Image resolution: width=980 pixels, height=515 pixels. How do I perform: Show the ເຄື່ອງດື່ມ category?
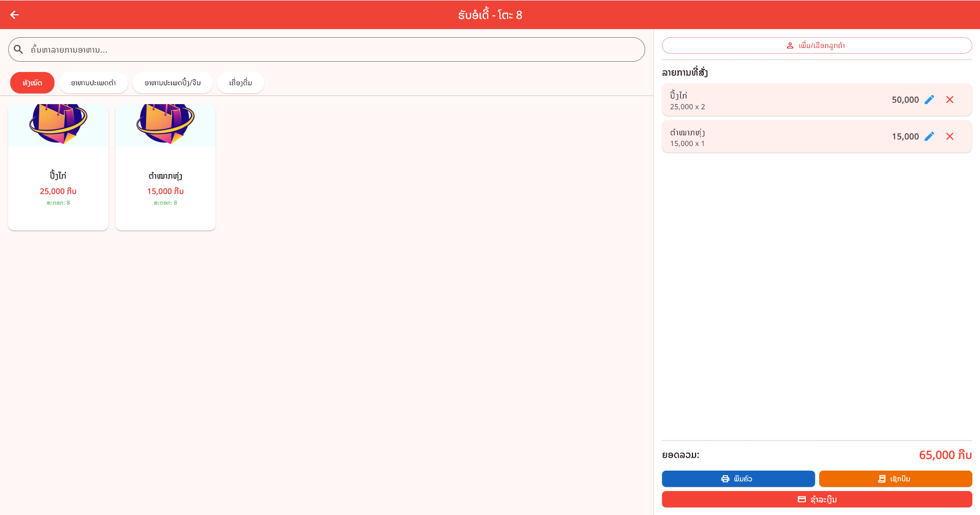pyautogui.click(x=241, y=83)
